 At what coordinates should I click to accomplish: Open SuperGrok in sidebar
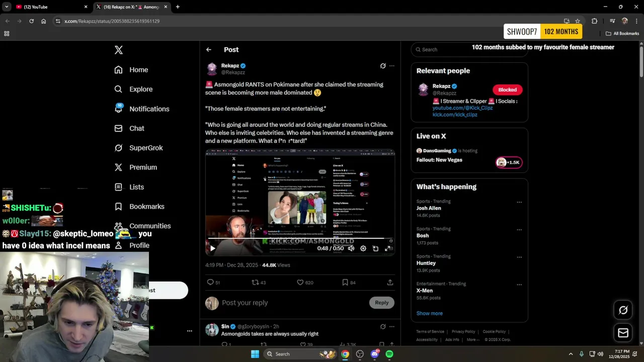coord(138,148)
